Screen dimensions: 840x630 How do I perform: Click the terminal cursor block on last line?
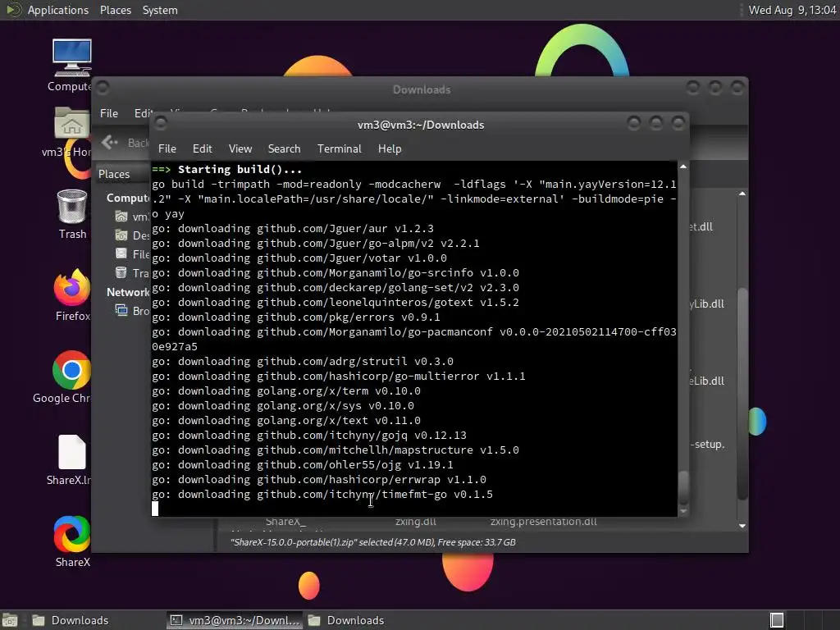pos(155,509)
